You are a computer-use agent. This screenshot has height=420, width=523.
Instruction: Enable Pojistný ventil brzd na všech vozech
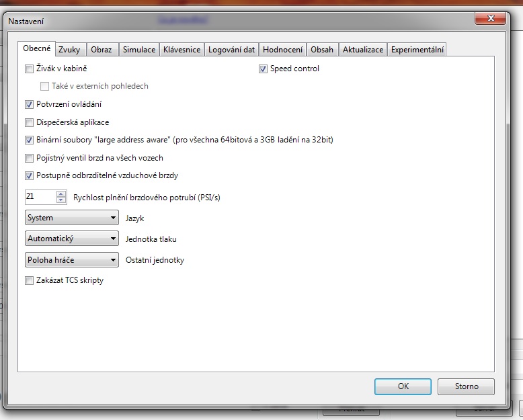click(29, 159)
